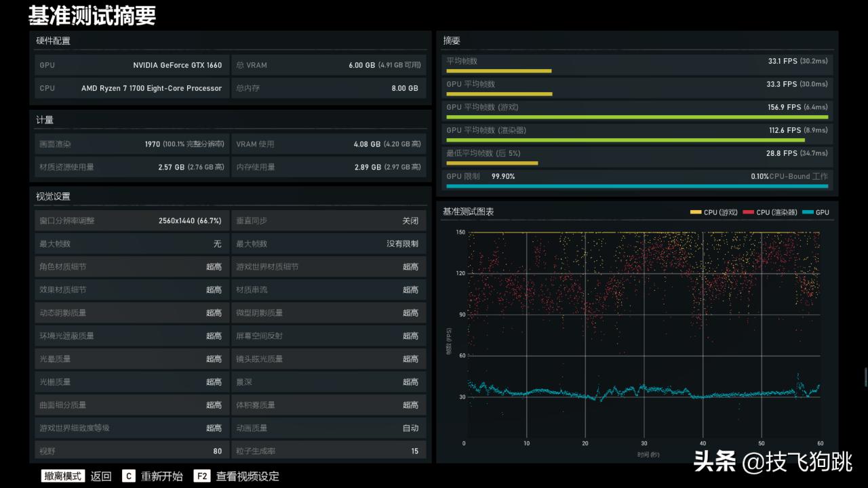Select the 垂直同步 关闭 setting row
Screen dimensions: 868x488
tap(328, 221)
